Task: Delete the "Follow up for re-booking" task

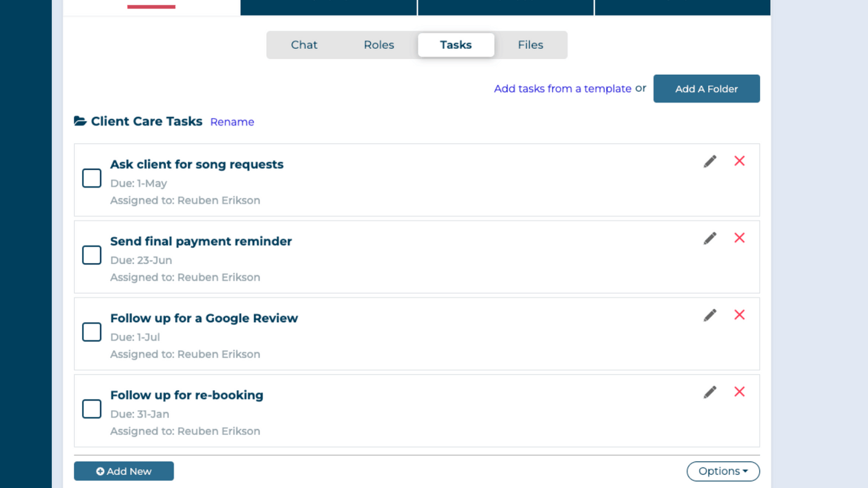Action: (x=739, y=391)
